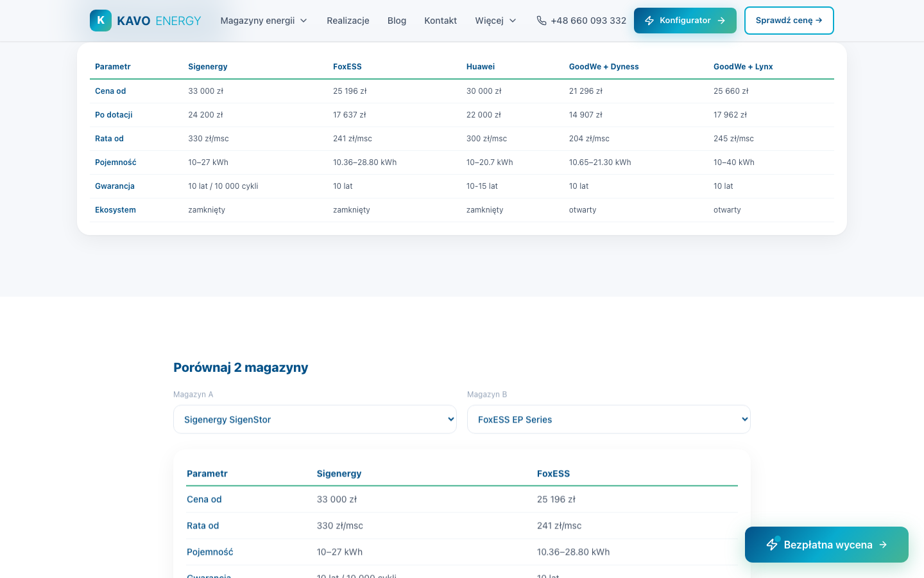
Task: Open the Realizacje menu item
Action: [x=348, y=21]
